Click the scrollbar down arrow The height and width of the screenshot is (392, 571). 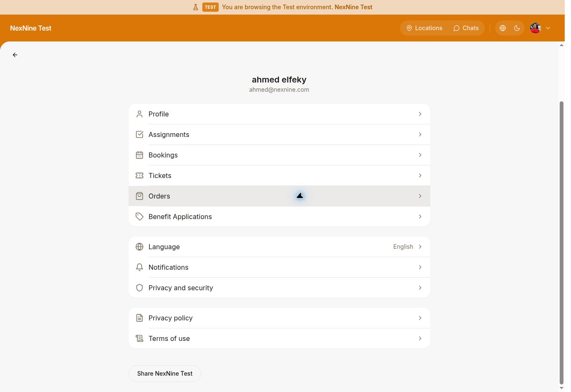point(562,388)
